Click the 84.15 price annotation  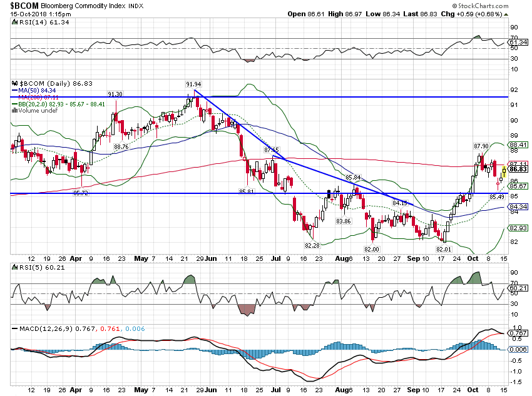click(x=400, y=203)
